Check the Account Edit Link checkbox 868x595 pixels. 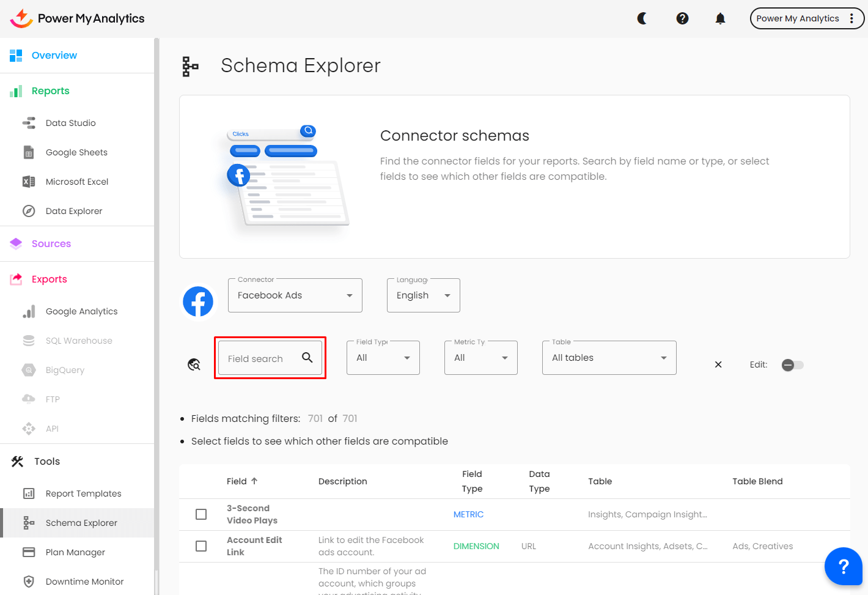[x=201, y=546]
